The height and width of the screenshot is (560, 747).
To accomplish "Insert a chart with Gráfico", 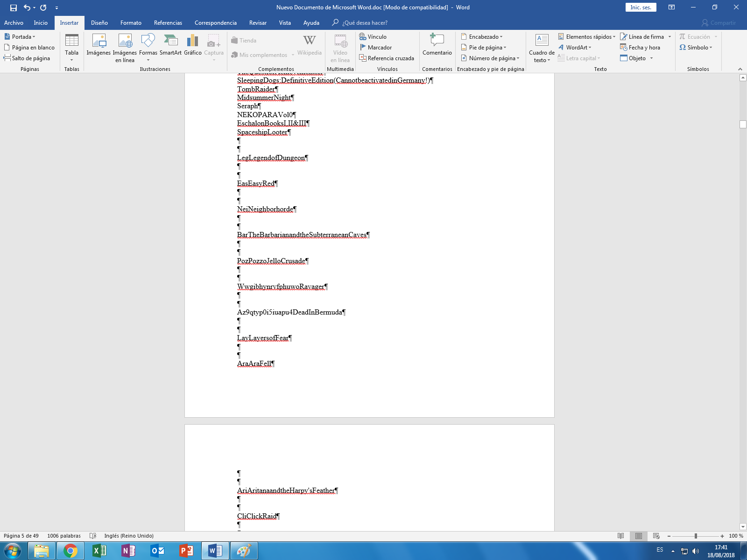I will pos(193,45).
